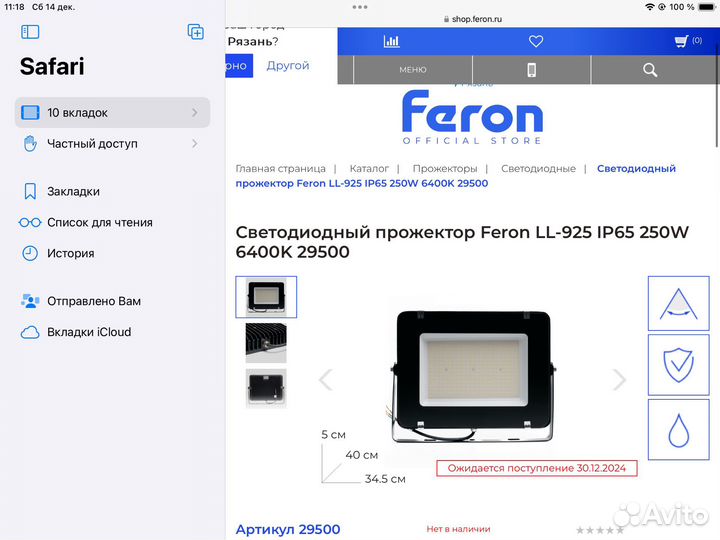Open the shopping cart icon
This screenshot has width=720, height=540.
681,41
